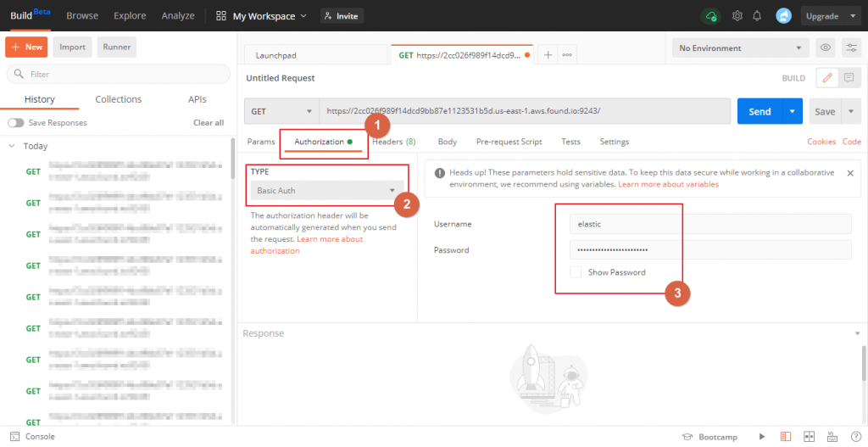Switch to two pane layout icon

(x=809, y=437)
